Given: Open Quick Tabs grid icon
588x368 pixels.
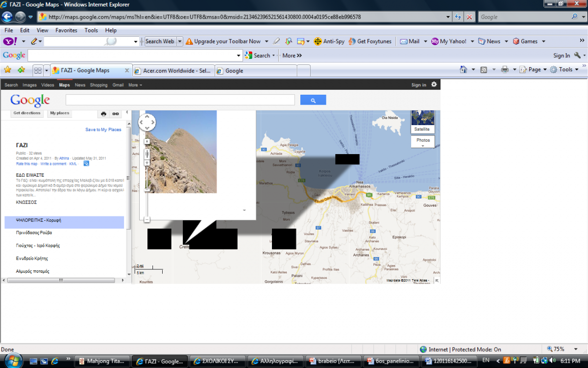Looking at the screenshot, I should tap(38, 70).
